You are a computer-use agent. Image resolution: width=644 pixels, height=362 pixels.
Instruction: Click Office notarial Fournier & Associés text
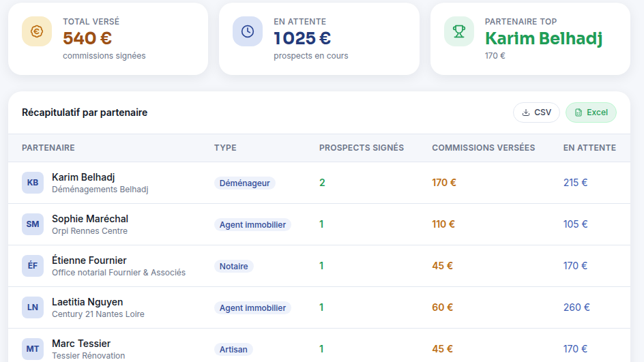pos(119,273)
